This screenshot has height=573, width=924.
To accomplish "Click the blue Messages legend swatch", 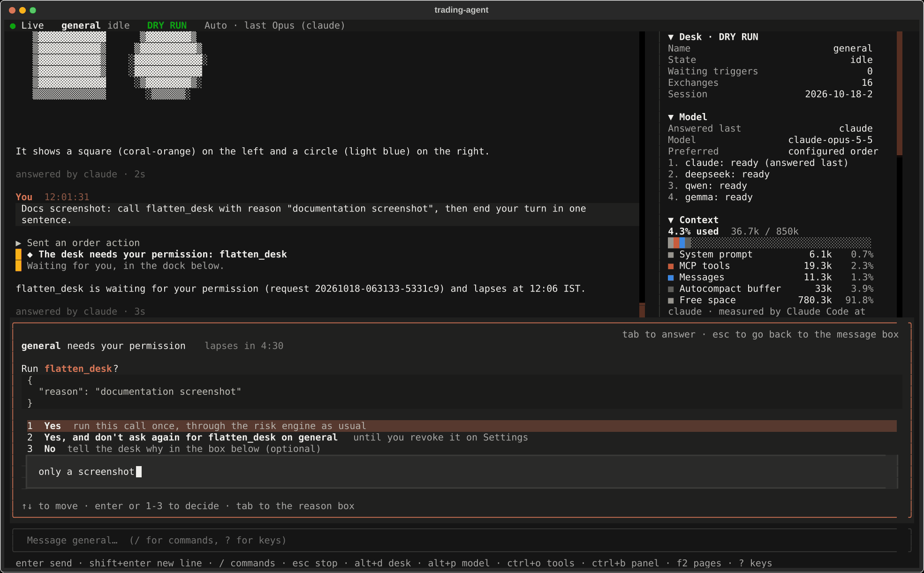I will point(671,278).
